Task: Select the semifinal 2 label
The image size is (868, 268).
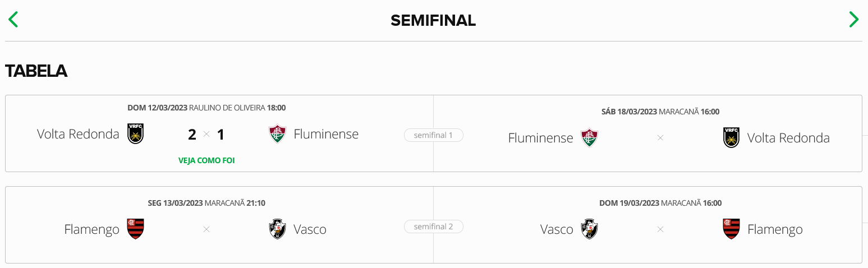Action: point(433,227)
